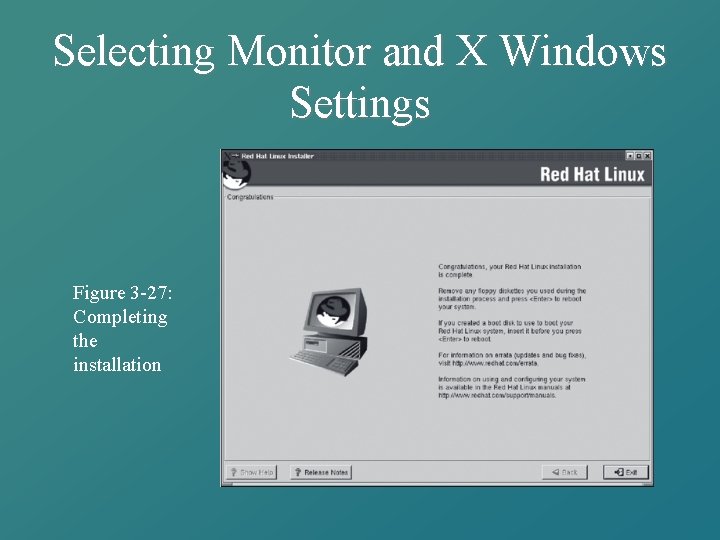The image size is (720, 540).
Task: Click the 'If you created a boot disk' paragraph
Action: tap(510, 331)
